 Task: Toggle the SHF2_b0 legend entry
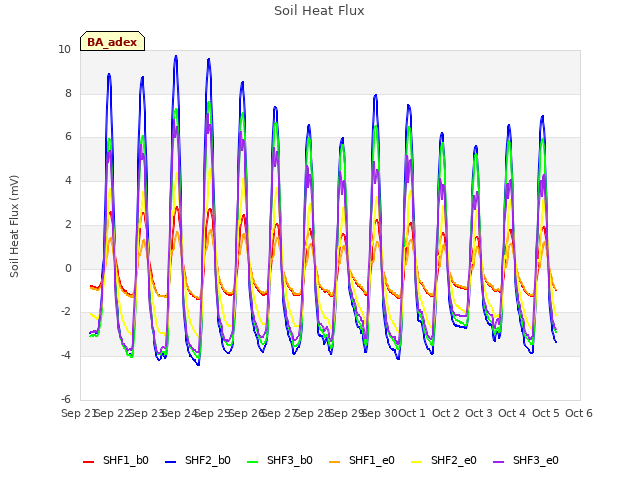pos(198,460)
